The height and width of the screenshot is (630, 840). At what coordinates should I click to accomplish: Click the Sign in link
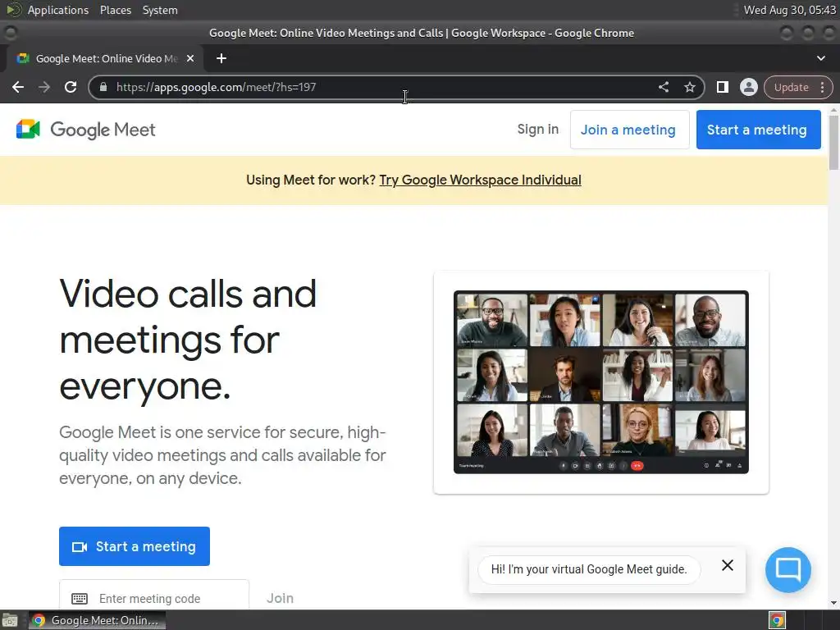tap(538, 129)
